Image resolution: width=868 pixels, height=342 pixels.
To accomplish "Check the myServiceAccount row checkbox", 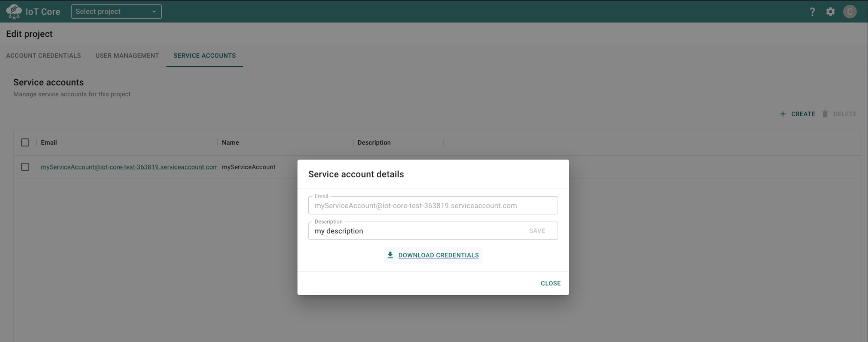I will [x=25, y=167].
